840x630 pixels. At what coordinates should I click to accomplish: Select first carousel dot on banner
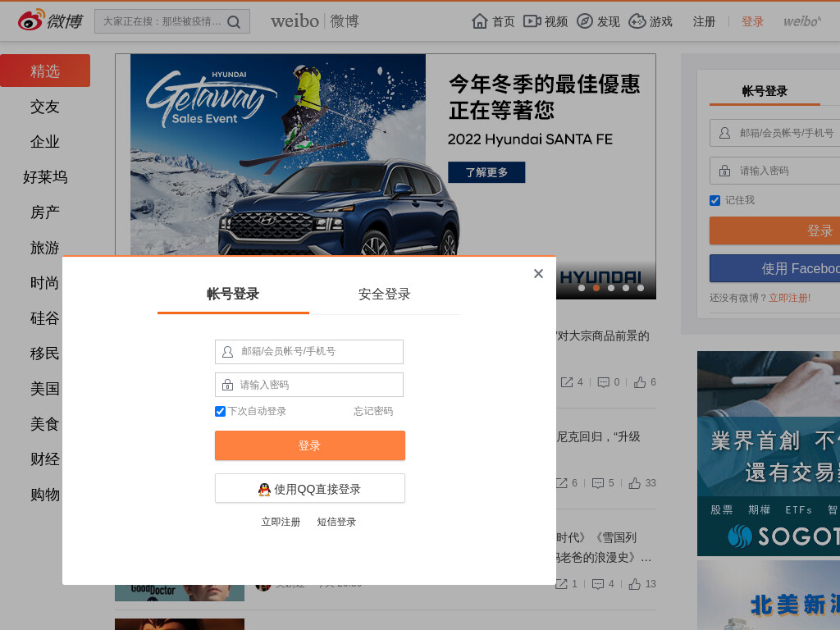(x=582, y=288)
